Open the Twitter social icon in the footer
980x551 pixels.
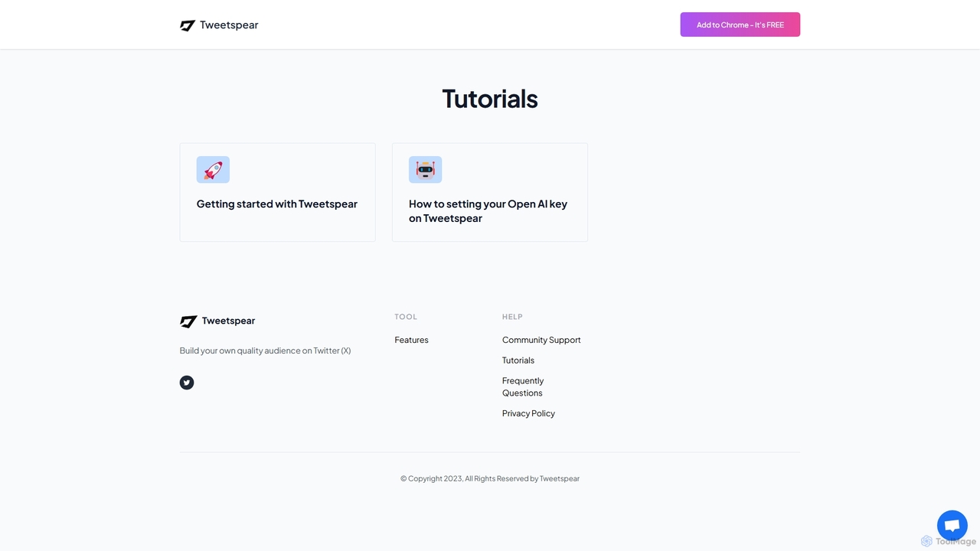point(187,383)
